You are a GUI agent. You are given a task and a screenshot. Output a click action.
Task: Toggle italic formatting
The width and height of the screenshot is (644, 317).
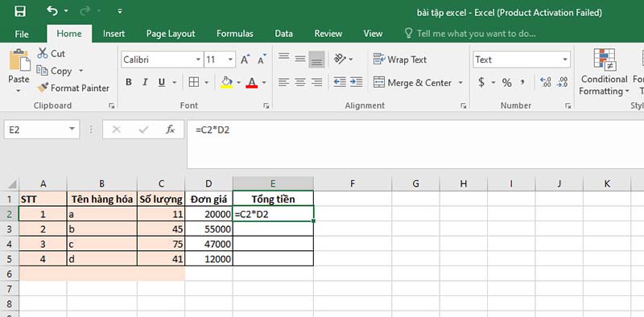pyautogui.click(x=145, y=83)
